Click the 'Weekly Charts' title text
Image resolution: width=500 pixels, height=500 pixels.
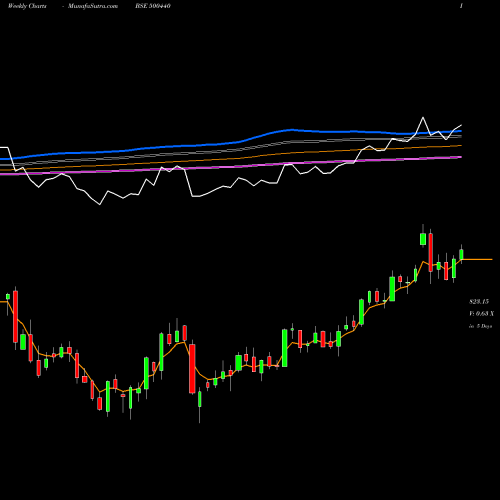[x=27, y=6]
